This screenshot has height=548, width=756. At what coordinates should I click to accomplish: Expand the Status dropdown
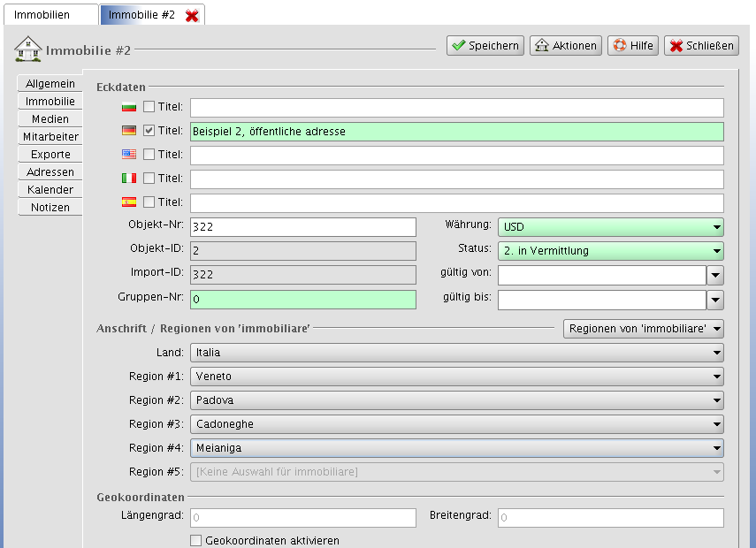point(610,251)
